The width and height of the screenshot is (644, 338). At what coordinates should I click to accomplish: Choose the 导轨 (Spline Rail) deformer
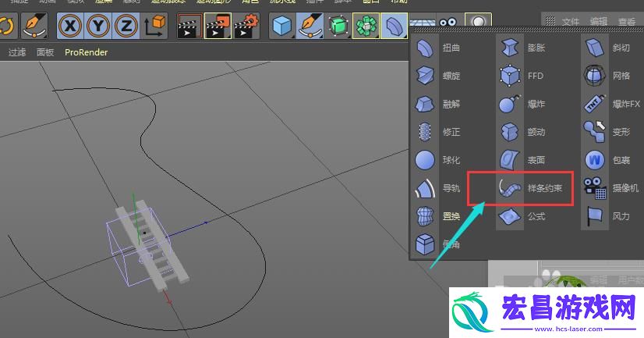[437, 188]
